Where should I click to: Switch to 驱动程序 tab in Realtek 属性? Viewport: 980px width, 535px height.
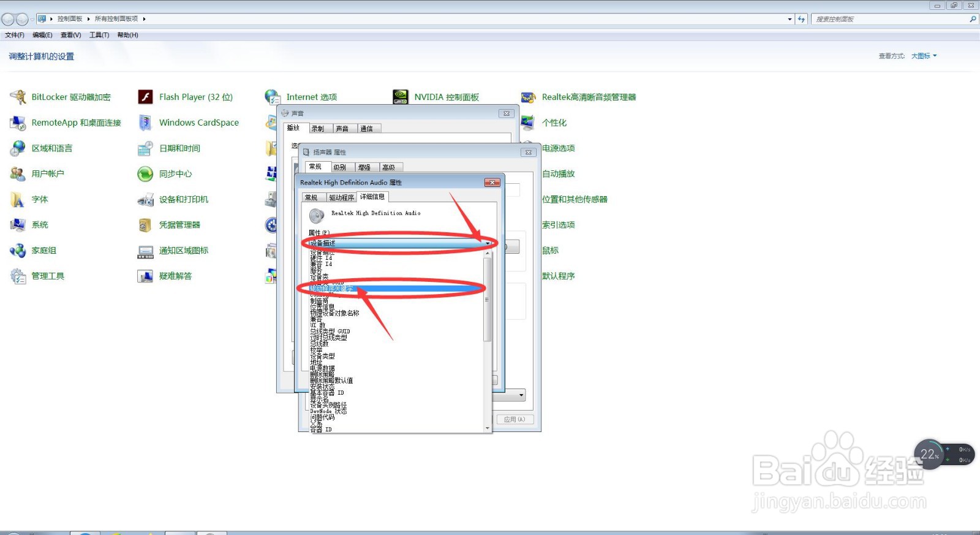click(x=341, y=197)
